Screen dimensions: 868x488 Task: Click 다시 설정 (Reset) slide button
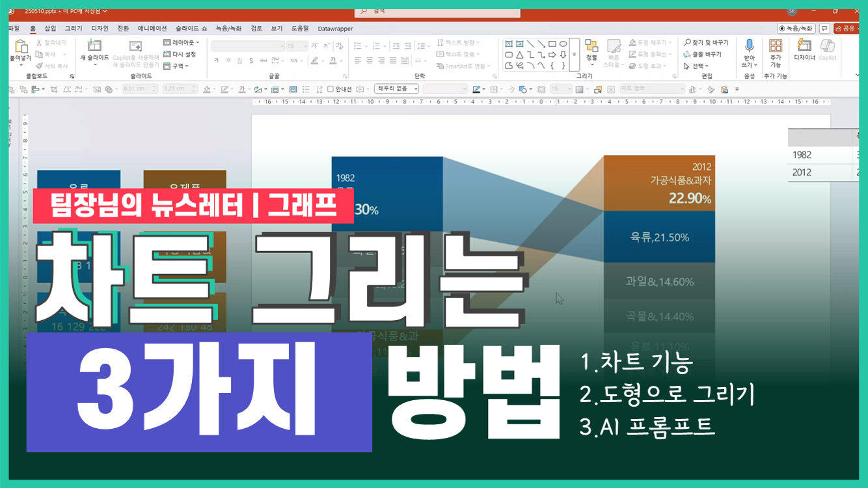tap(180, 55)
